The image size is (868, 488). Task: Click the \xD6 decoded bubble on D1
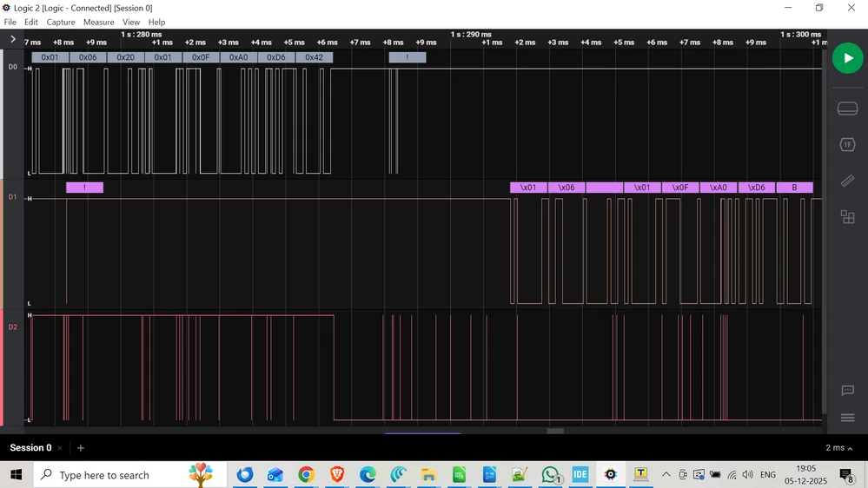click(x=756, y=188)
